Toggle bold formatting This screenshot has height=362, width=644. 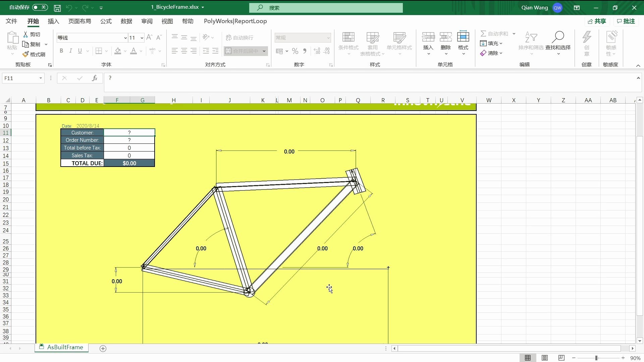[x=61, y=51]
